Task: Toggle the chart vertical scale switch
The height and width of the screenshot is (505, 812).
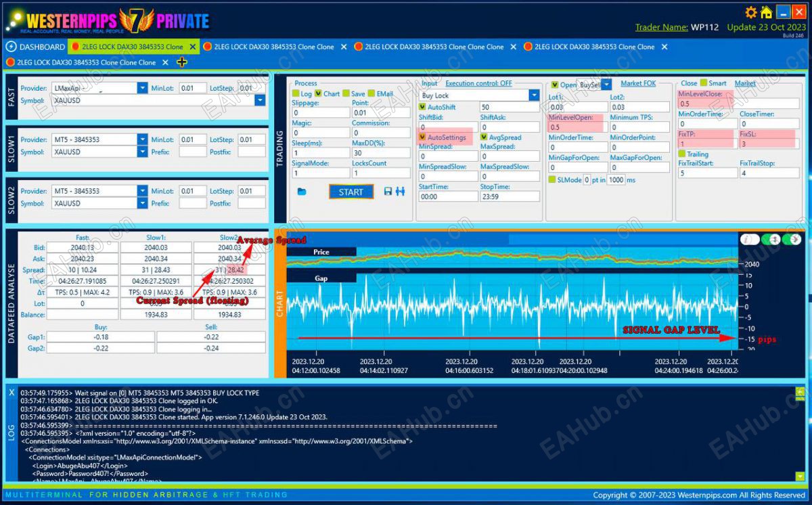Action: tap(771, 239)
